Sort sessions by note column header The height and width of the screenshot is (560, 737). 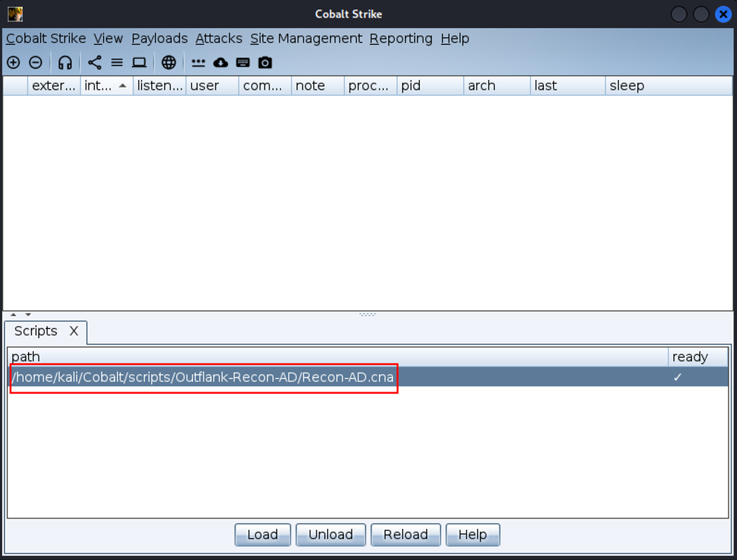318,86
